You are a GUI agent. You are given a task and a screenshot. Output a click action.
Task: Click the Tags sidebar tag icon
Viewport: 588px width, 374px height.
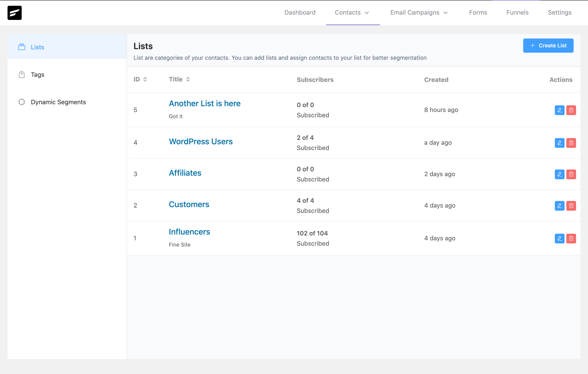click(x=22, y=75)
